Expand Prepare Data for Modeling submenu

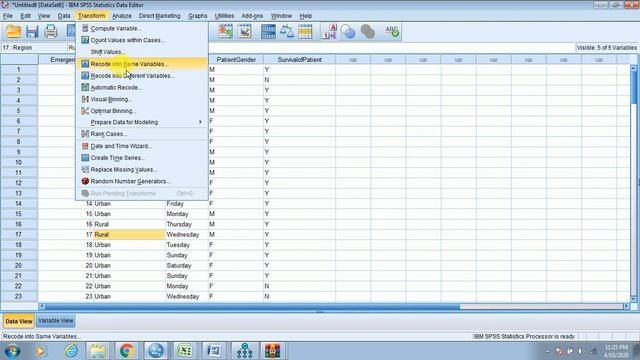tap(142, 122)
